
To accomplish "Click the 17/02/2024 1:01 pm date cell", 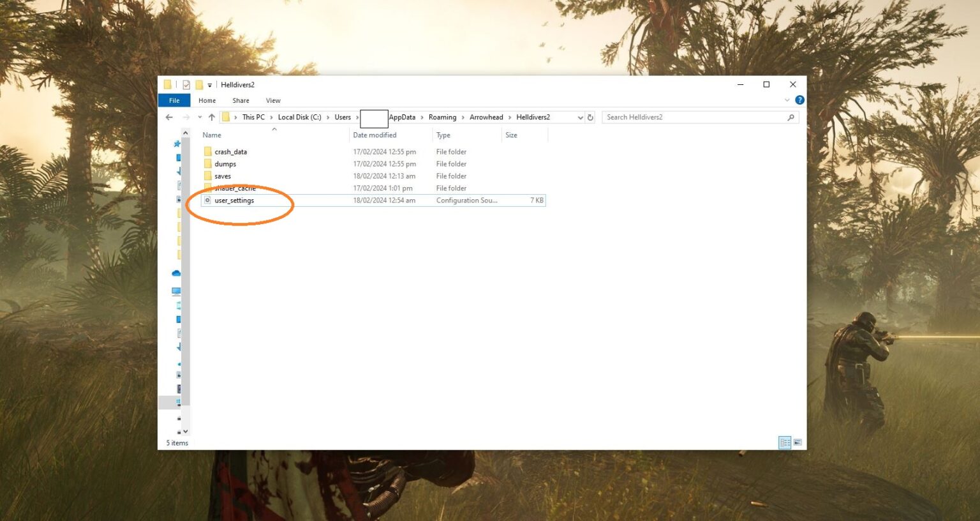I will (x=383, y=188).
